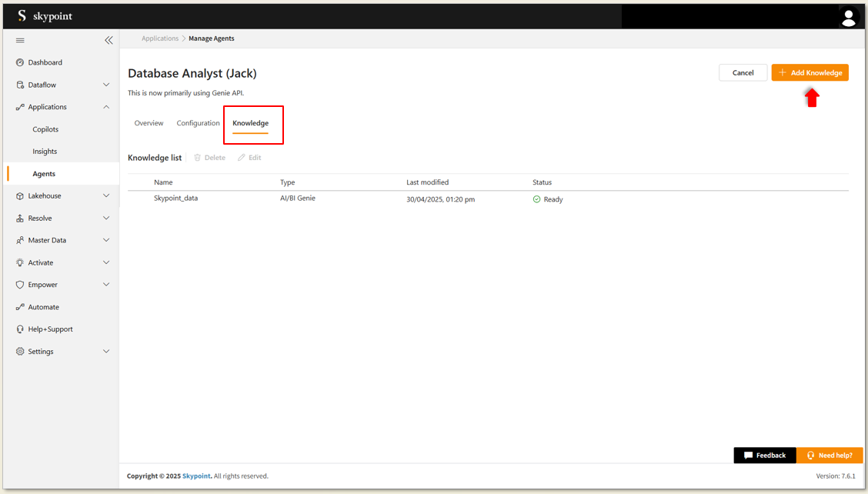
Task: Open Copilots in the sidebar
Action: [x=45, y=129]
